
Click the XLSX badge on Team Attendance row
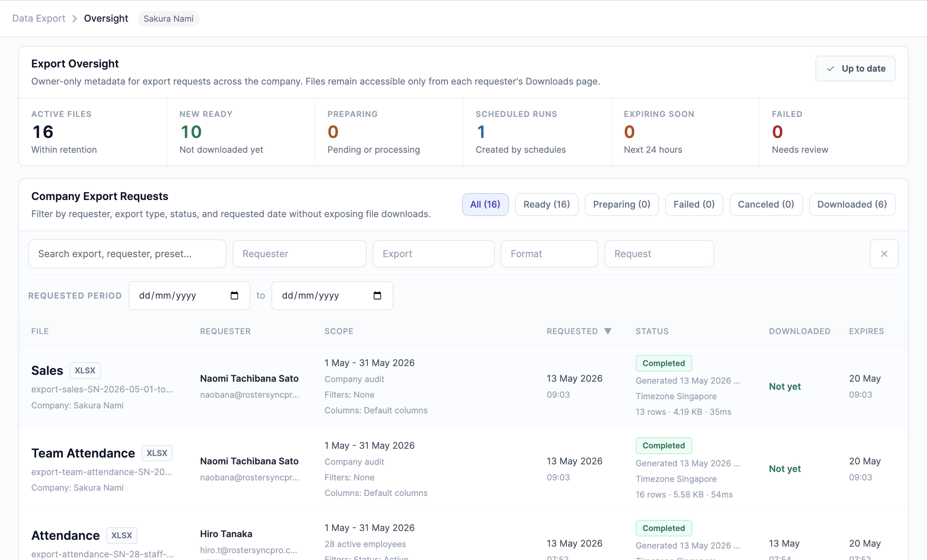pyautogui.click(x=157, y=453)
